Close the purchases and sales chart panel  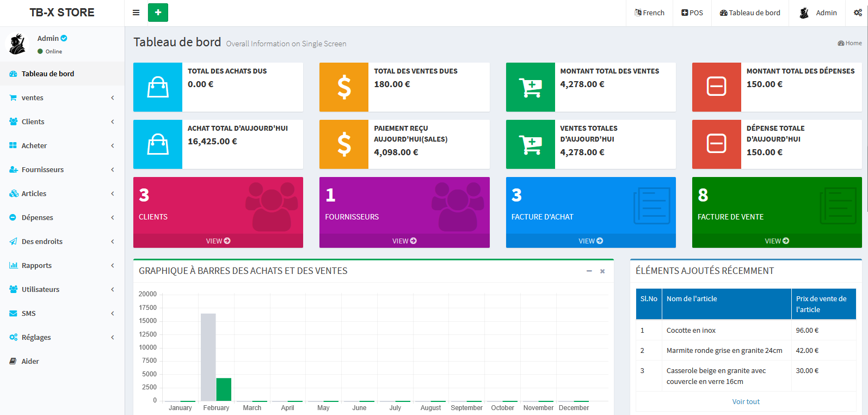(602, 271)
